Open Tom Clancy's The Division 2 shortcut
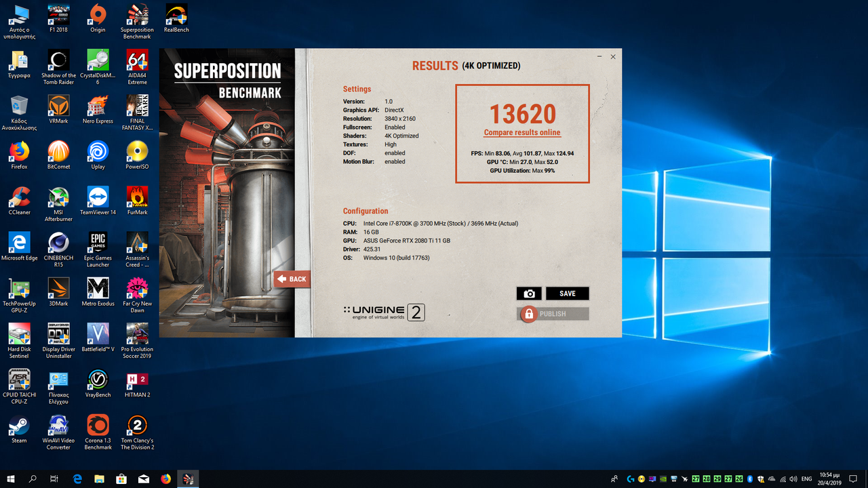The image size is (868, 488). pyautogui.click(x=137, y=431)
